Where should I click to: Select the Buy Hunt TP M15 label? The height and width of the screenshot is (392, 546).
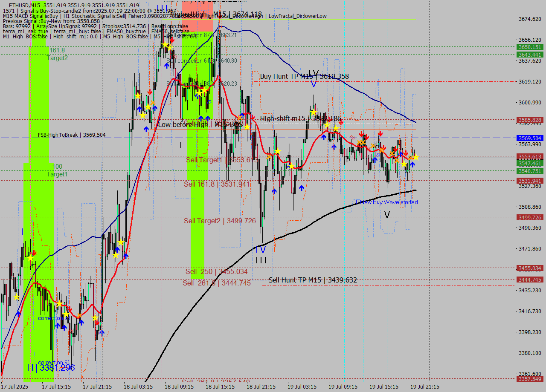click(x=304, y=77)
